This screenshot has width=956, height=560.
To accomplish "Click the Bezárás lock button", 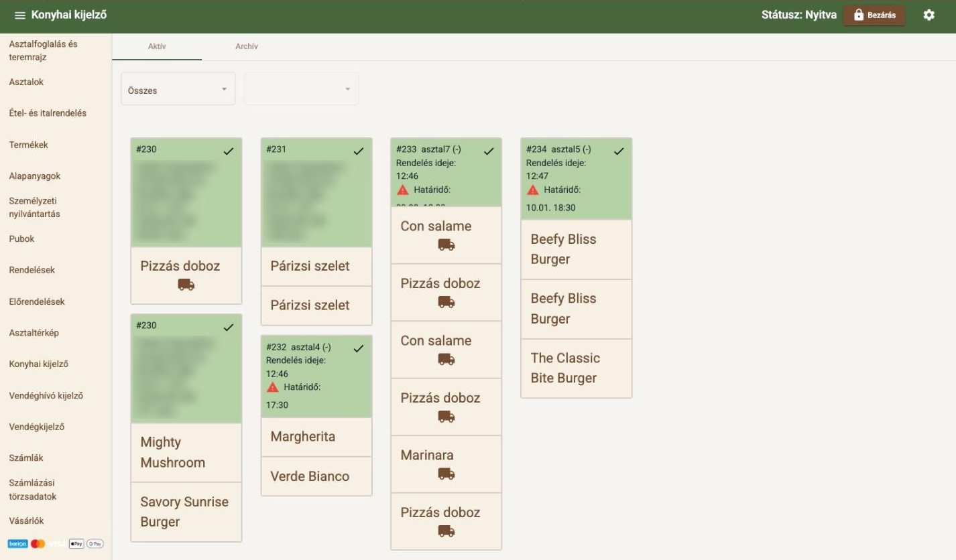I will (874, 15).
